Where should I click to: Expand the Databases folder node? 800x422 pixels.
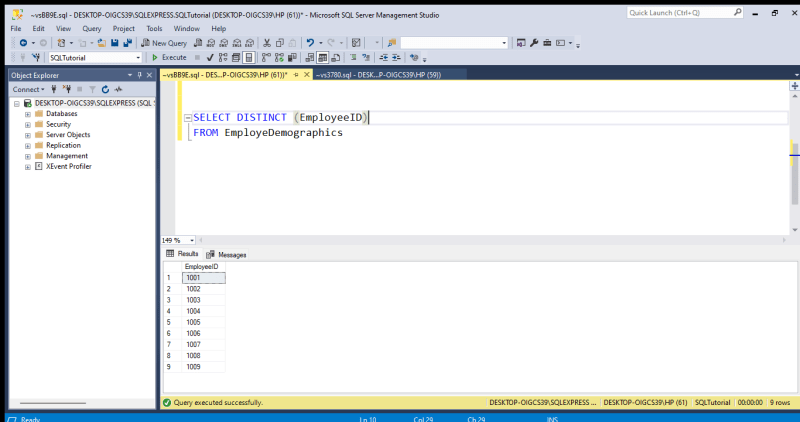[28, 114]
